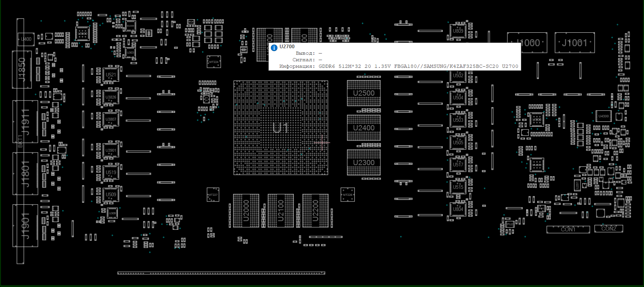Click mounting point MT227
This screenshot has height=287, width=644.
coord(213,195)
